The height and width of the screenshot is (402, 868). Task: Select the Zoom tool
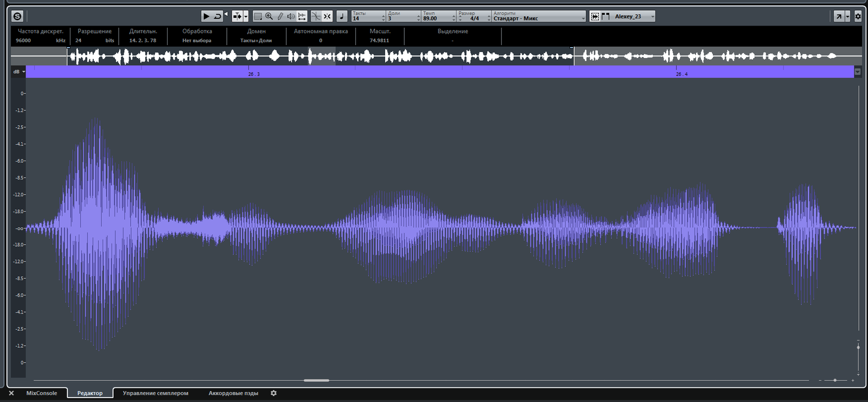pos(269,16)
